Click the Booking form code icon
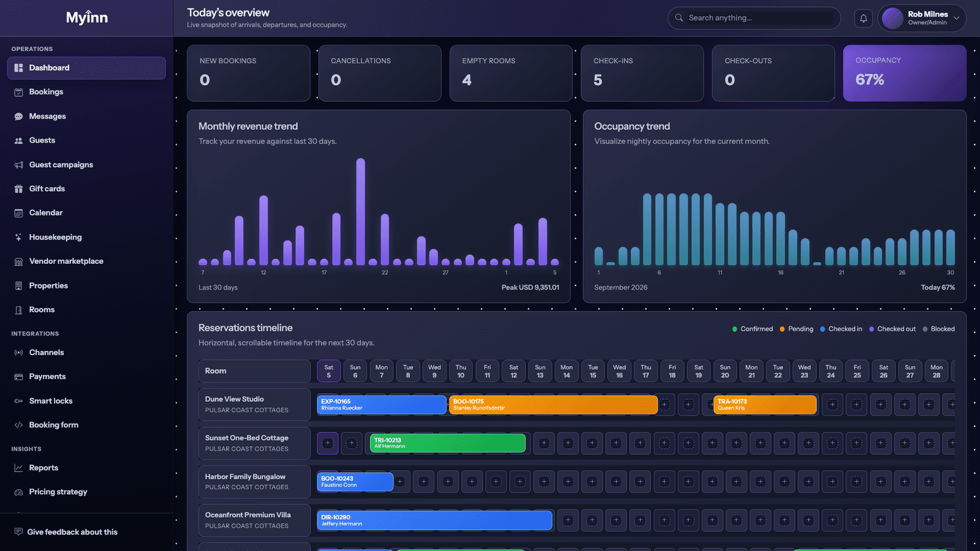The height and width of the screenshot is (551, 980). coord(18,425)
